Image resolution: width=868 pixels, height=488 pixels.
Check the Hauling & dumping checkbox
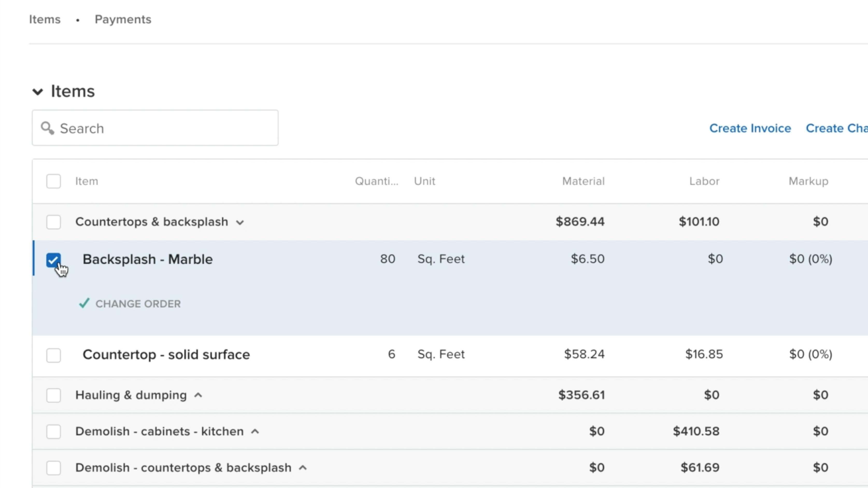(x=53, y=395)
